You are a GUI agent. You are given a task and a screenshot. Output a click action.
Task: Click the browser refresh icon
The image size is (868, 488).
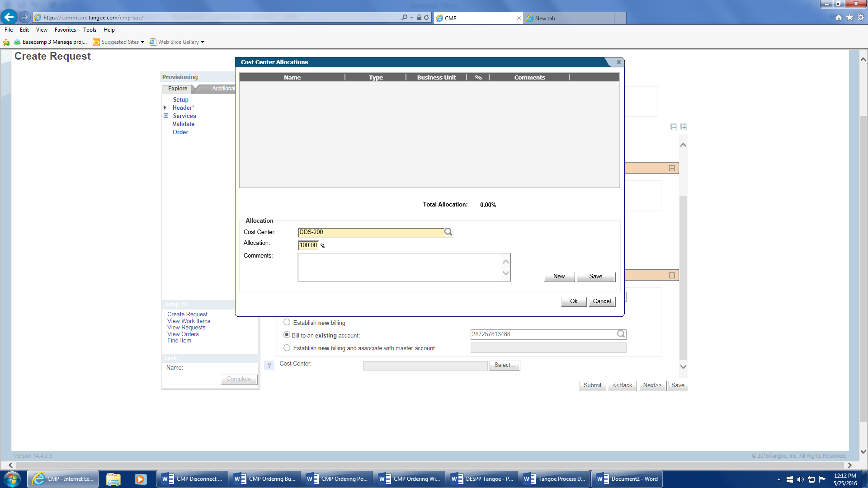426,18
